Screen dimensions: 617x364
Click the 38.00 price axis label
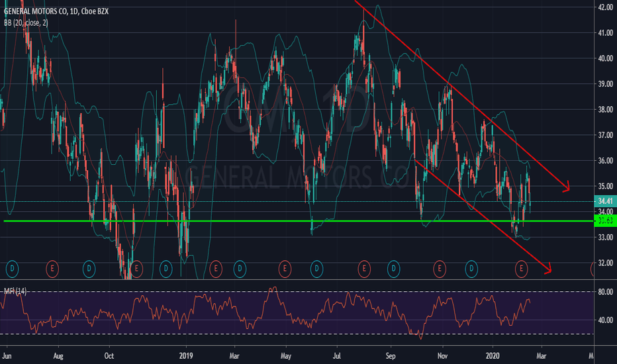(x=605, y=109)
